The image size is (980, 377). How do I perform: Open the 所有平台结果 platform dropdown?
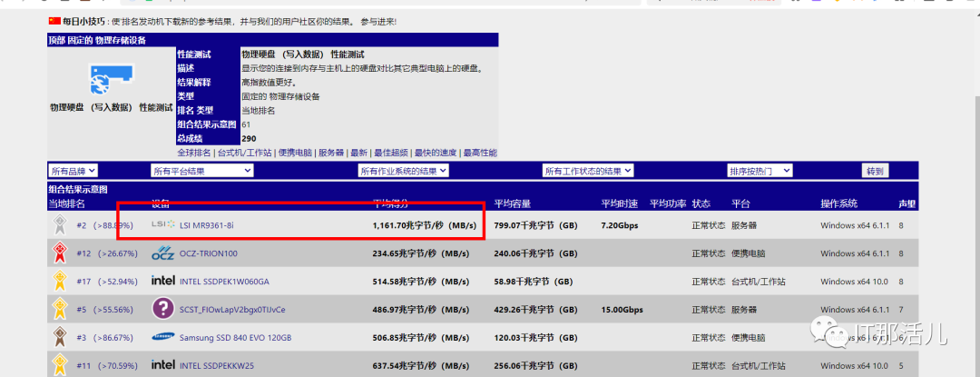pos(201,171)
